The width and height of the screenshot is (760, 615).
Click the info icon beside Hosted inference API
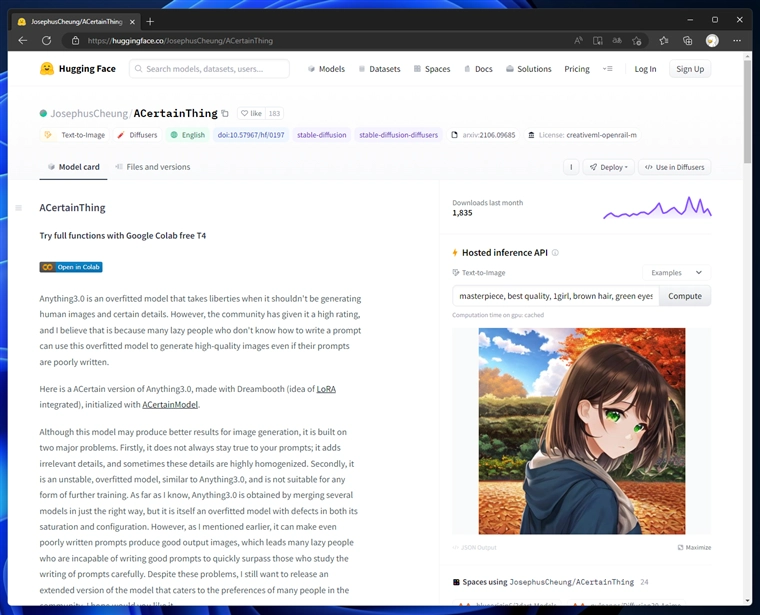(x=555, y=252)
